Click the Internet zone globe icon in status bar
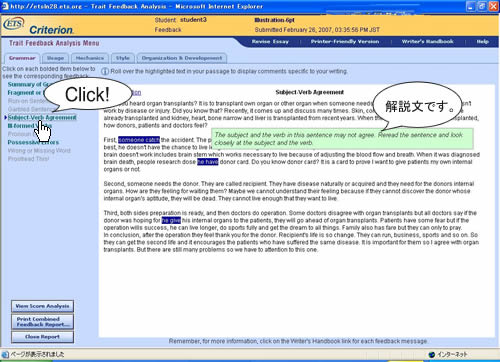Viewport: 500px width, 362px height. tap(432, 355)
